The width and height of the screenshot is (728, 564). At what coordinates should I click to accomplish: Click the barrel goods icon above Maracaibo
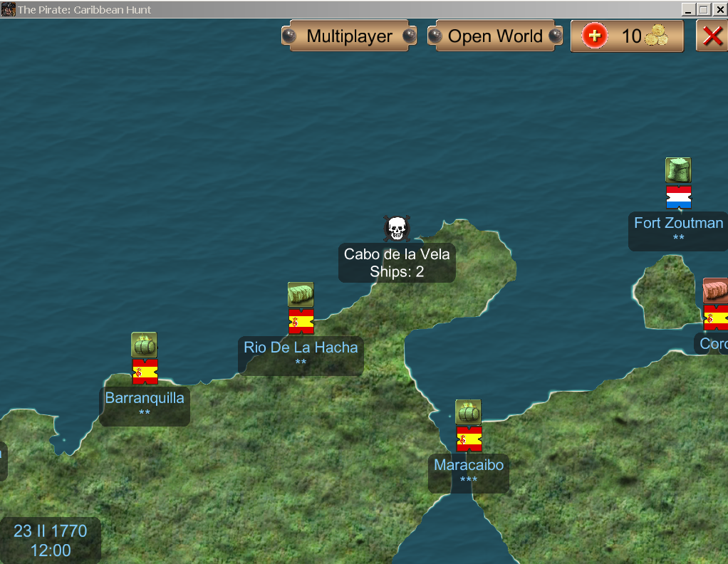468,412
